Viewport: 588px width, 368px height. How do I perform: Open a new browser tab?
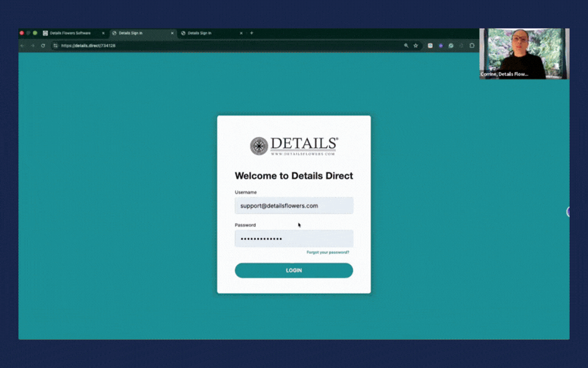(x=251, y=33)
